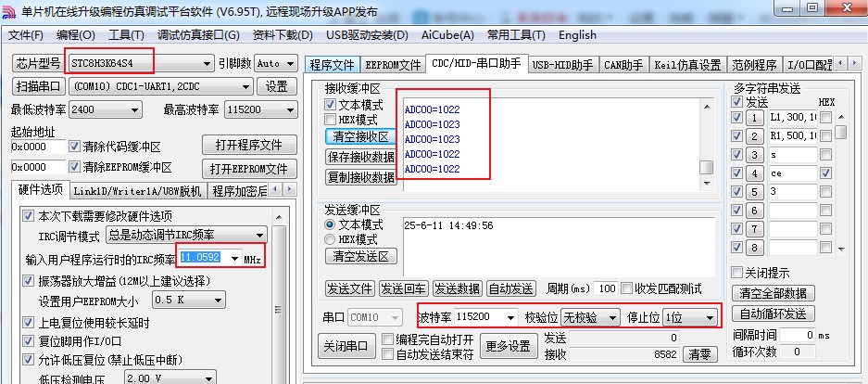Expand the COM10 CDC1-UART1 port dropdown
The height and width of the screenshot is (384, 868).
245,87
